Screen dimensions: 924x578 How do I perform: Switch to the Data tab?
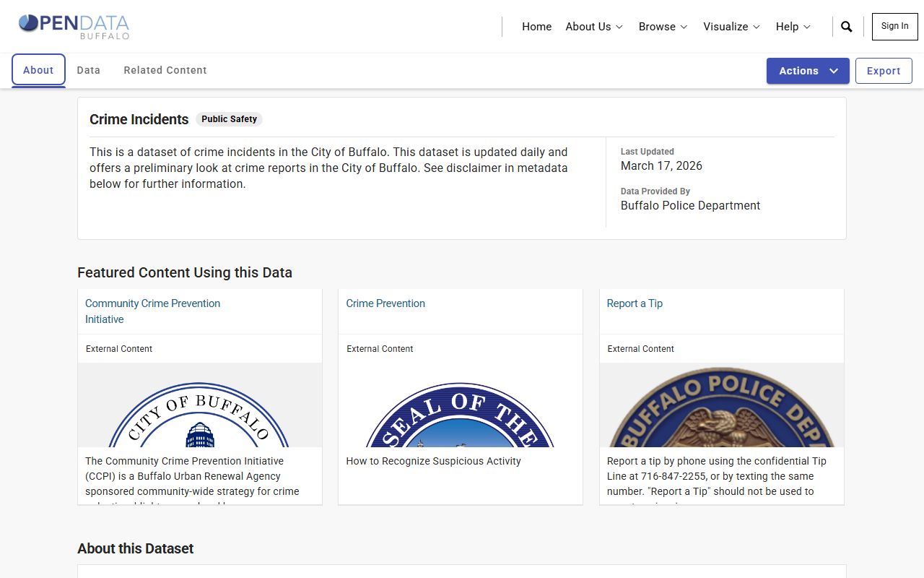[x=89, y=70]
